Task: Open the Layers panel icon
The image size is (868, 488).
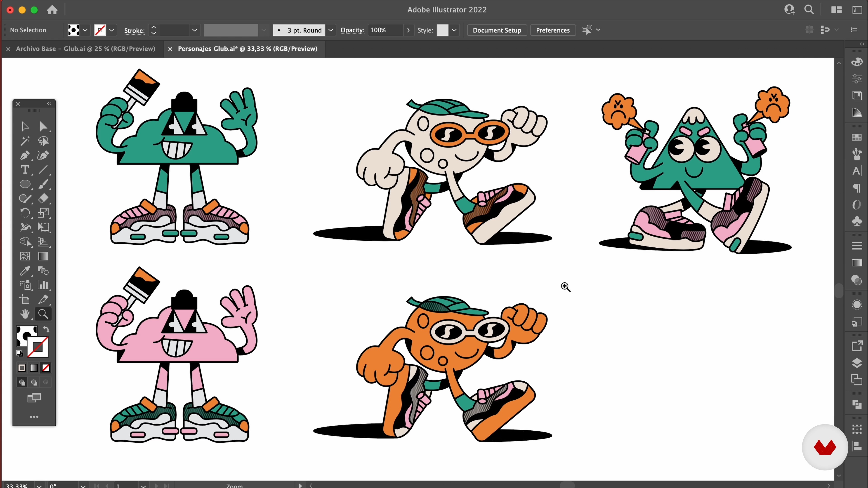Action: (856, 363)
